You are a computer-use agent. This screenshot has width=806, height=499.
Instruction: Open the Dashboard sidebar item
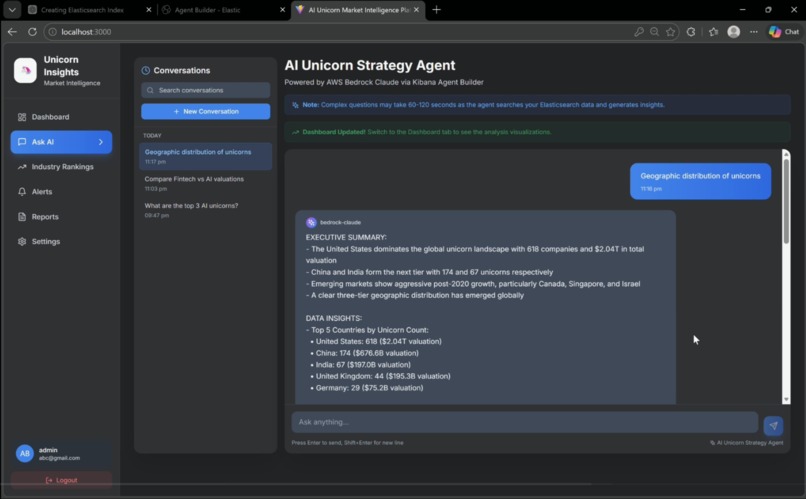pyautogui.click(x=61, y=117)
